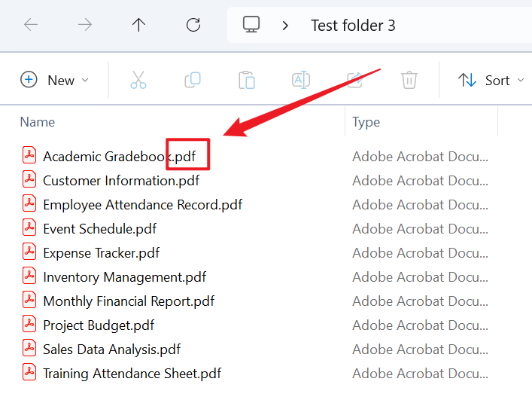Go up one folder level
This screenshot has height=400, width=532.
138,25
